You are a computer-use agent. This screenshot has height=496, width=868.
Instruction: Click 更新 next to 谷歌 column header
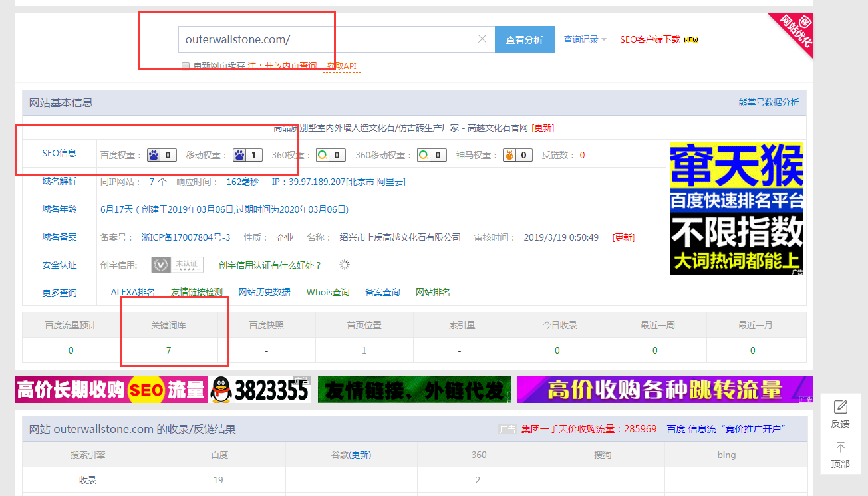click(x=360, y=455)
